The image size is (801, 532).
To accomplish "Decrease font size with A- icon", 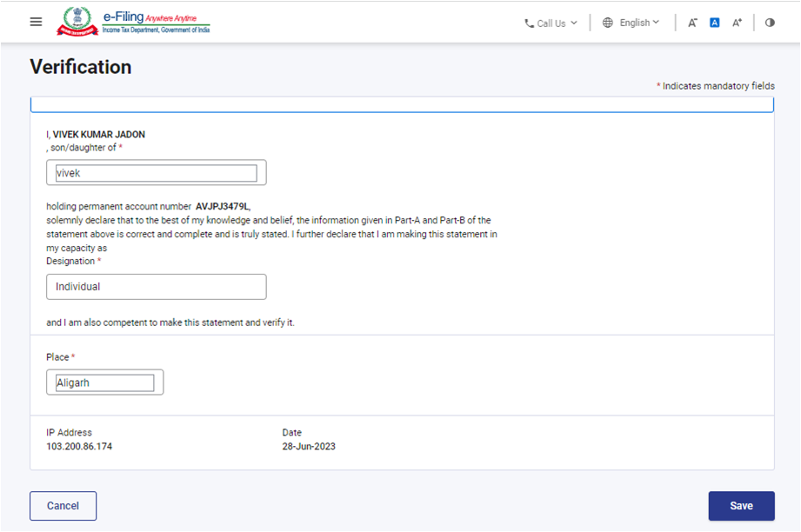I will pyautogui.click(x=692, y=23).
